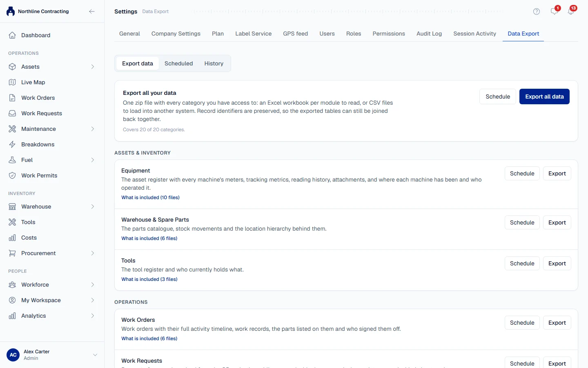Click the Tools wrench icon
The width and height of the screenshot is (588, 368).
coord(12,222)
